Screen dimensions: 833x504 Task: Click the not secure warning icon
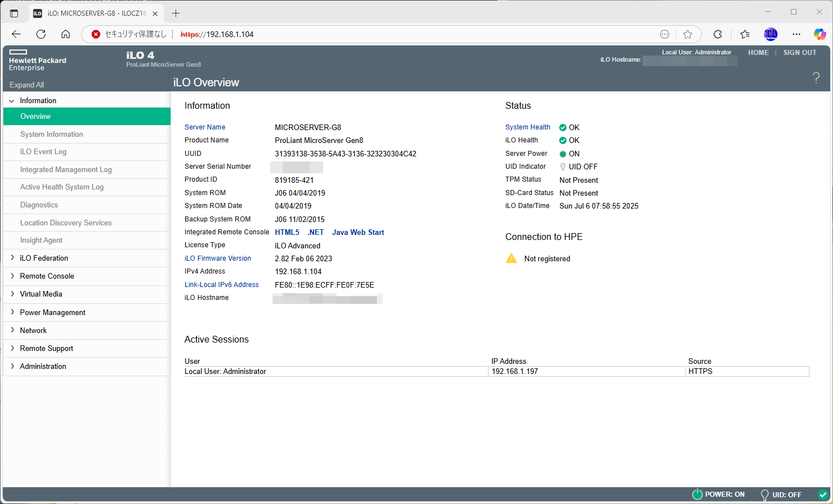[96, 34]
